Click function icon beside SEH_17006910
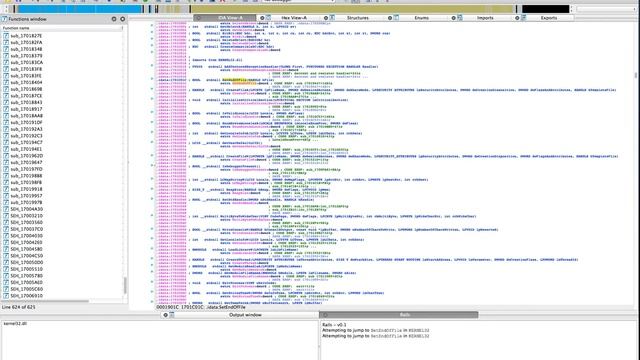This screenshot has width=640, height=360. (x=6, y=296)
